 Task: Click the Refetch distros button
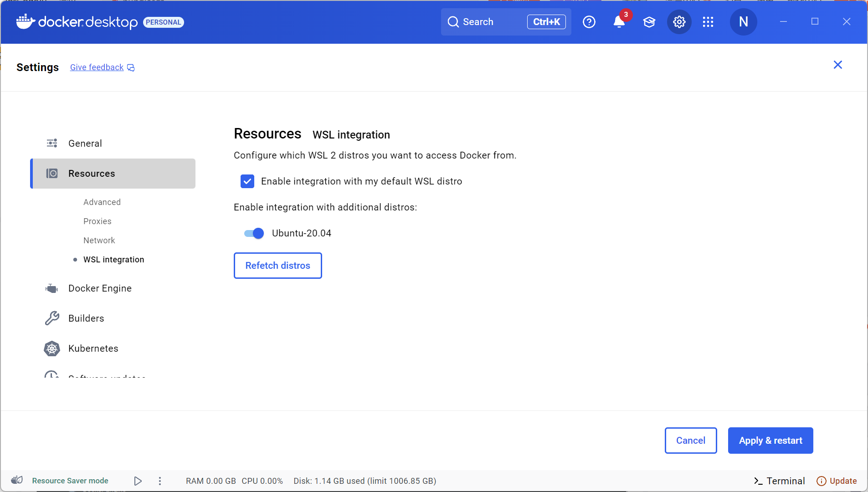[277, 265]
